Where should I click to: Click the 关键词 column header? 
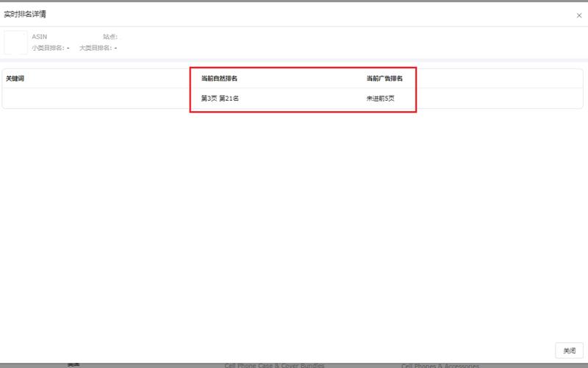coord(15,78)
